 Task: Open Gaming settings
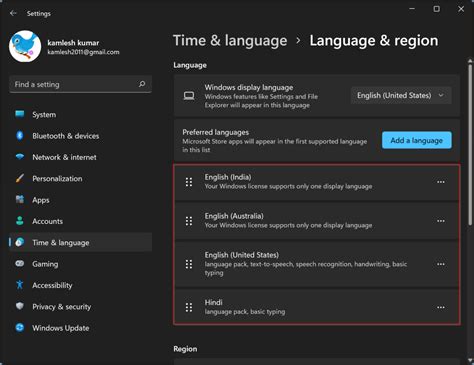[x=80, y=264]
